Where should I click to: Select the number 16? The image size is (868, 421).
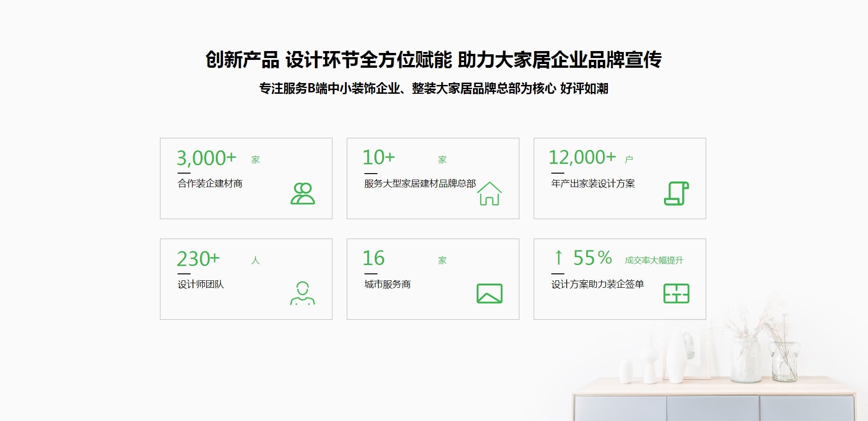[x=374, y=258]
